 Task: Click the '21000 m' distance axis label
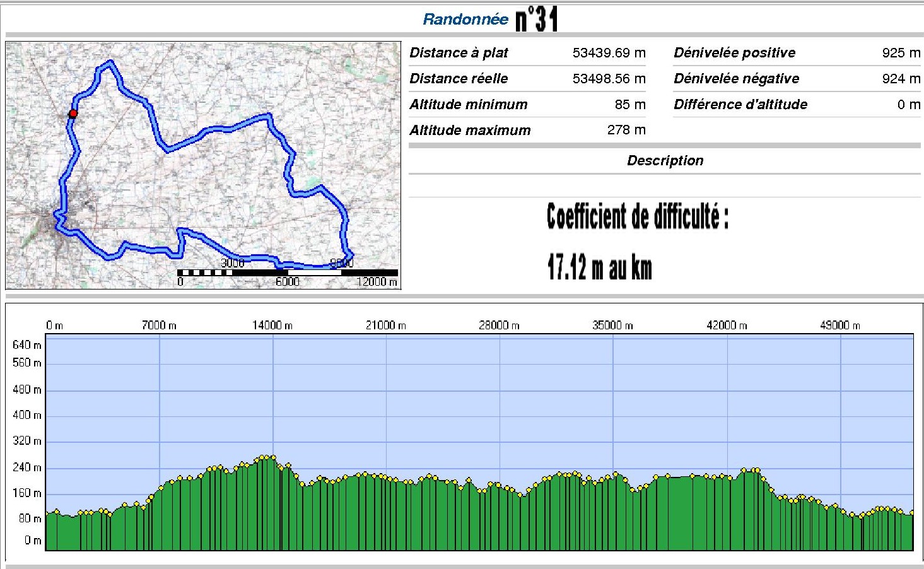(x=386, y=326)
